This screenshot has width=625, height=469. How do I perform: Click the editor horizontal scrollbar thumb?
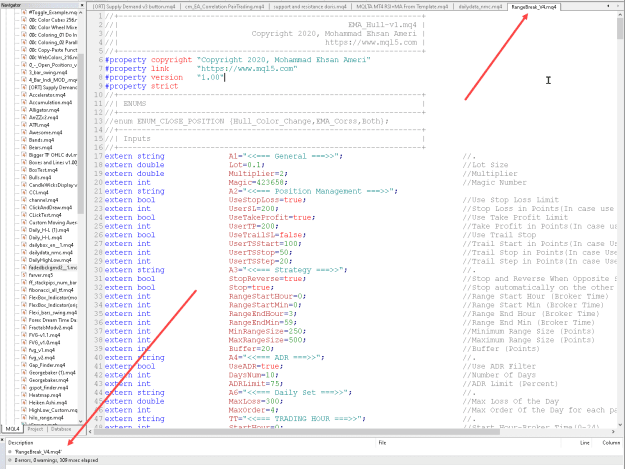pyautogui.click(x=297, y=432)
